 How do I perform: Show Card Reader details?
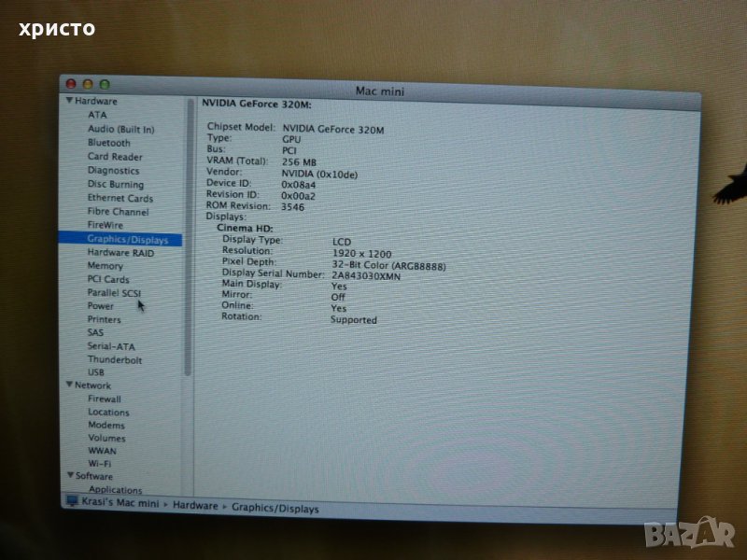[x=115, y=157]
